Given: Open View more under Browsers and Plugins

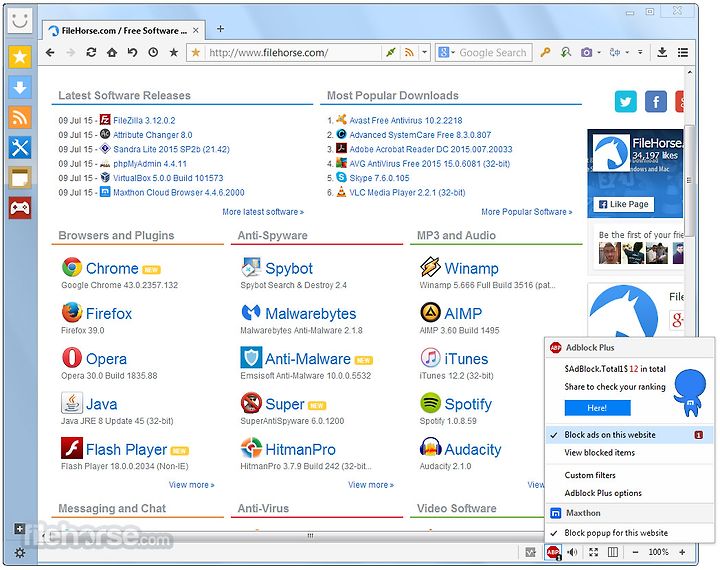Looking at the screenshot, I should [x=191, y=485].
